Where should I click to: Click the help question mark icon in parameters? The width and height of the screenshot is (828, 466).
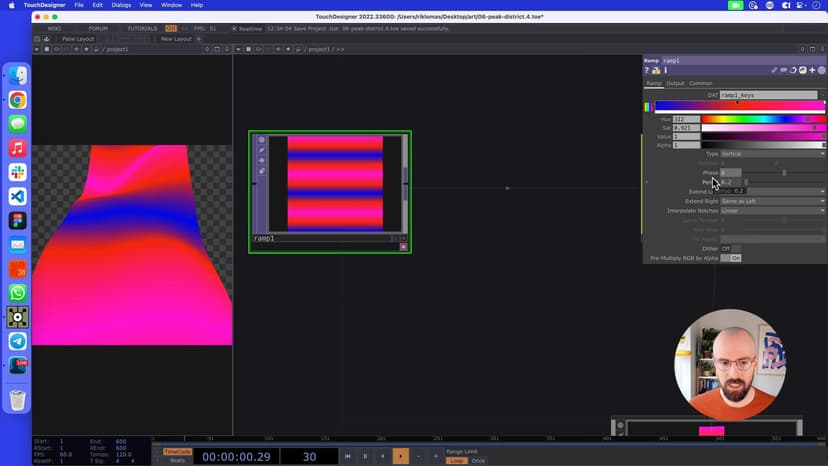tap(648, 71)
